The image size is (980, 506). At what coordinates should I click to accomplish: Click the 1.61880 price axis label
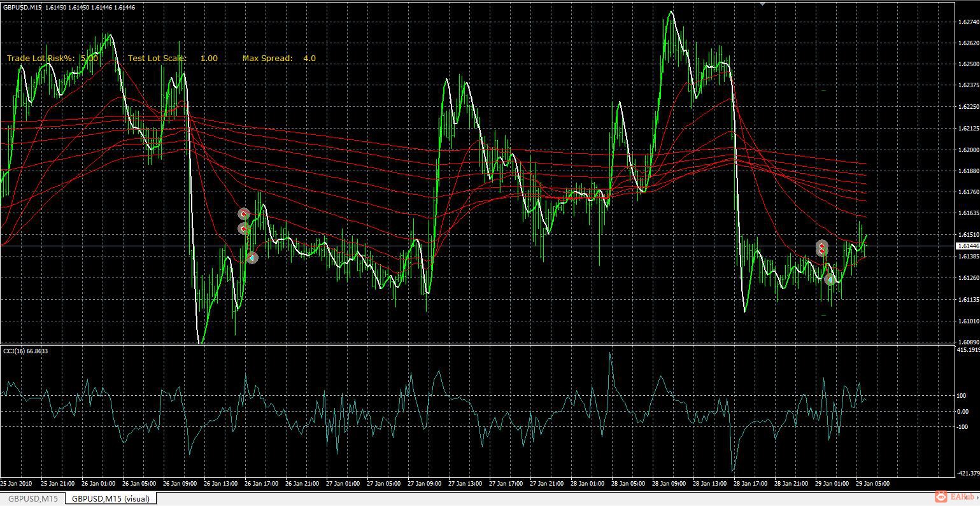coord(968,171)
